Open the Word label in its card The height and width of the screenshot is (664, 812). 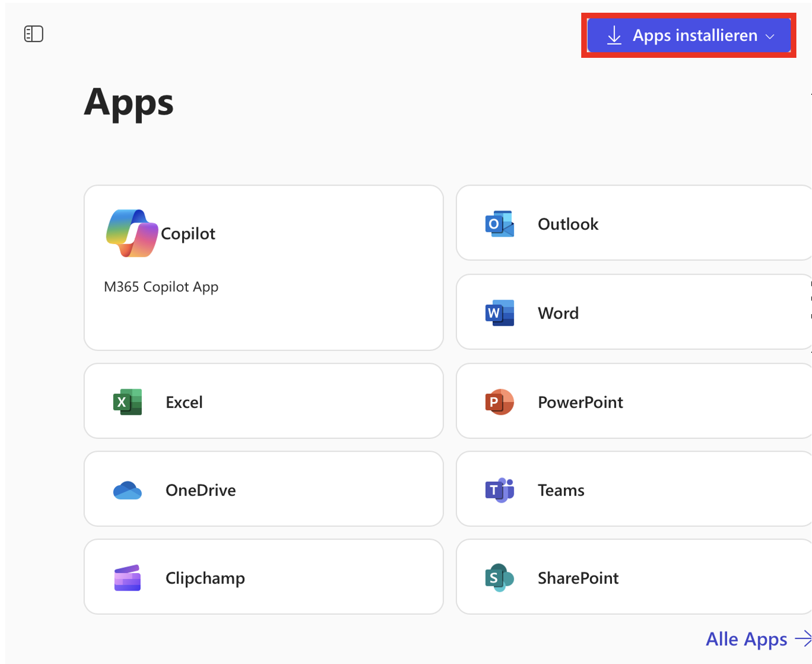558,313
